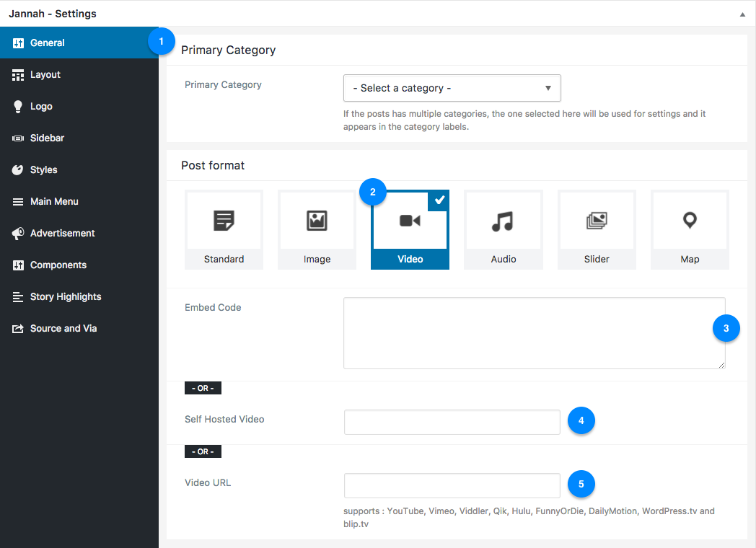This screenshot has width=756, height=548.
Task: Click the Video camera icon
Action: tap(410, 221)
